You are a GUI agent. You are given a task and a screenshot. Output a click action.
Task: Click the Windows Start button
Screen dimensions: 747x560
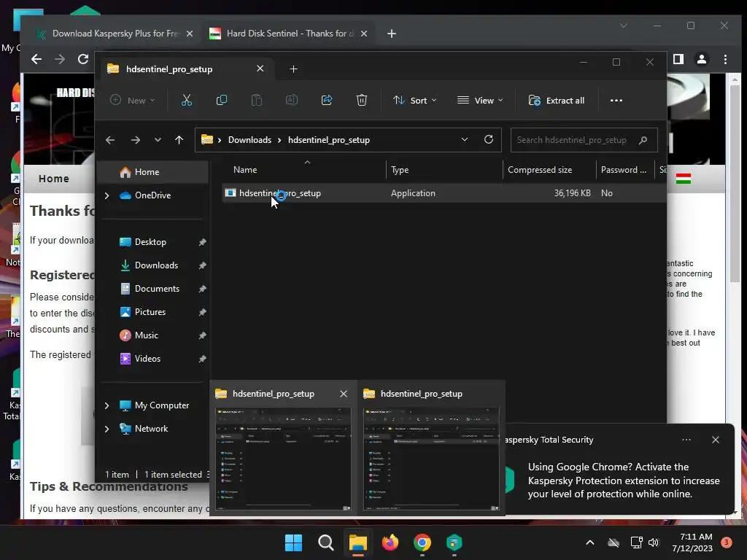293,542
